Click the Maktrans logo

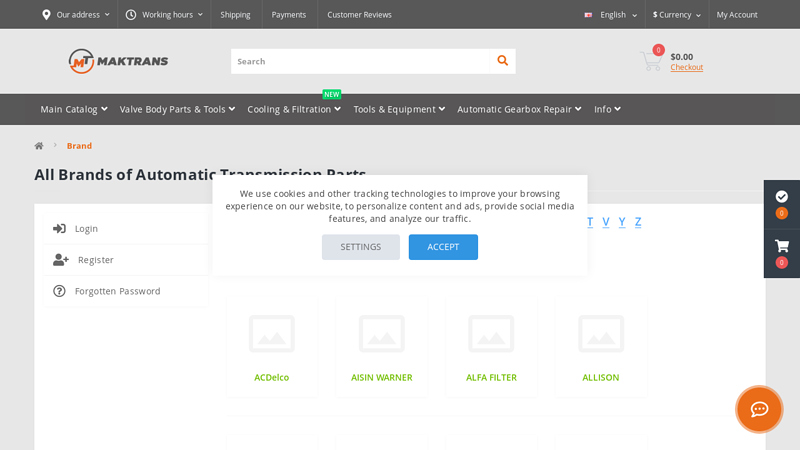(x=118, y=61)
